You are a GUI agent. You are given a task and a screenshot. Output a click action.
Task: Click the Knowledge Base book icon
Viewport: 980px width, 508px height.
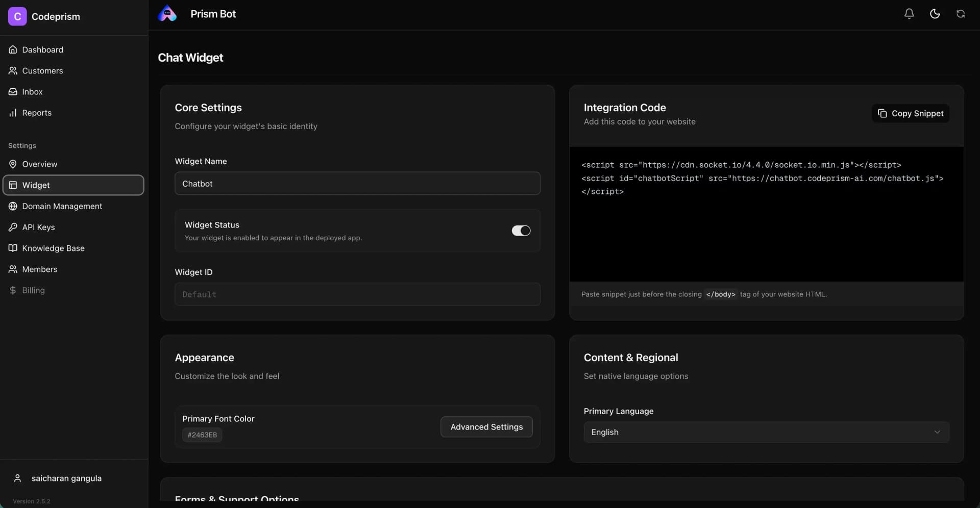coord(12,248)
